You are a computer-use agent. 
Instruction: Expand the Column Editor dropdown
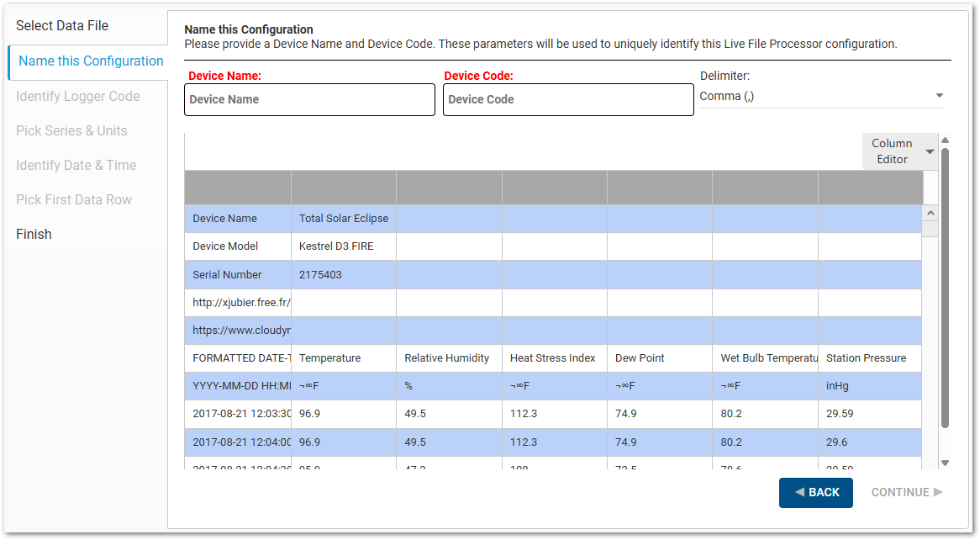click(899, 151)
